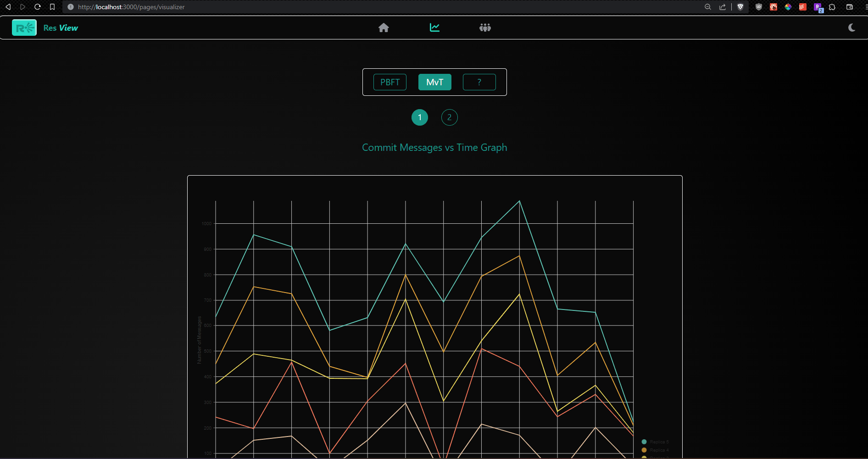Click the Replica 5 teal legend dot
Screen dimensions: 868x459
tap(644, 442)
